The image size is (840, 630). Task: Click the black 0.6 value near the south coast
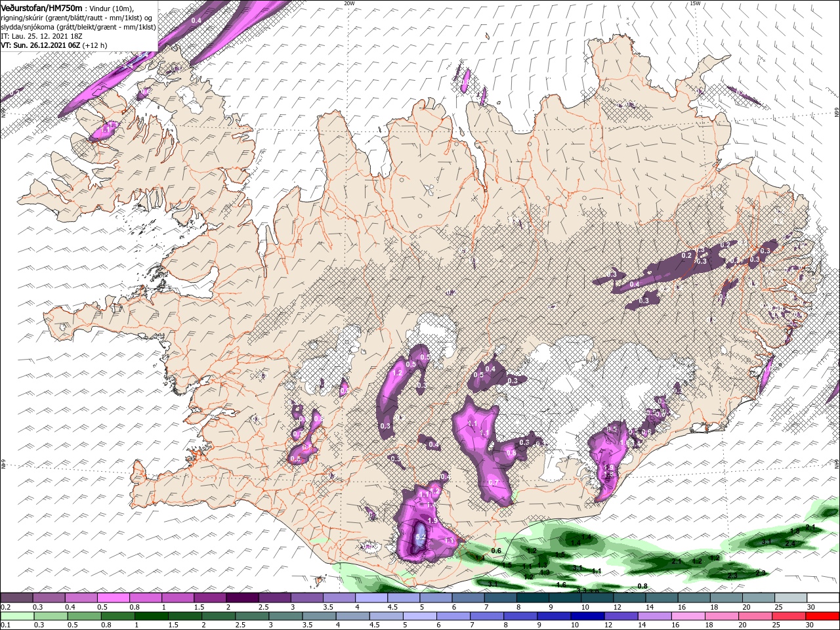click(x=496, y=551)
